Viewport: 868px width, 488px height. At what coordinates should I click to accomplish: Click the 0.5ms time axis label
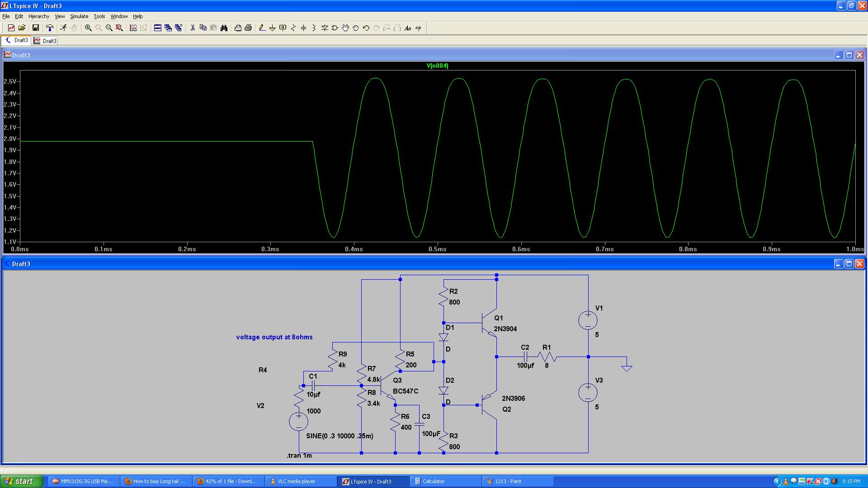[437, 249]
